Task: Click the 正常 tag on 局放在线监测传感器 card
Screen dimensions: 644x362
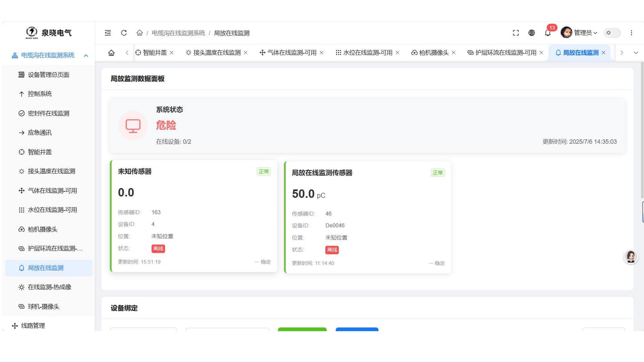Action: (438, 173)
